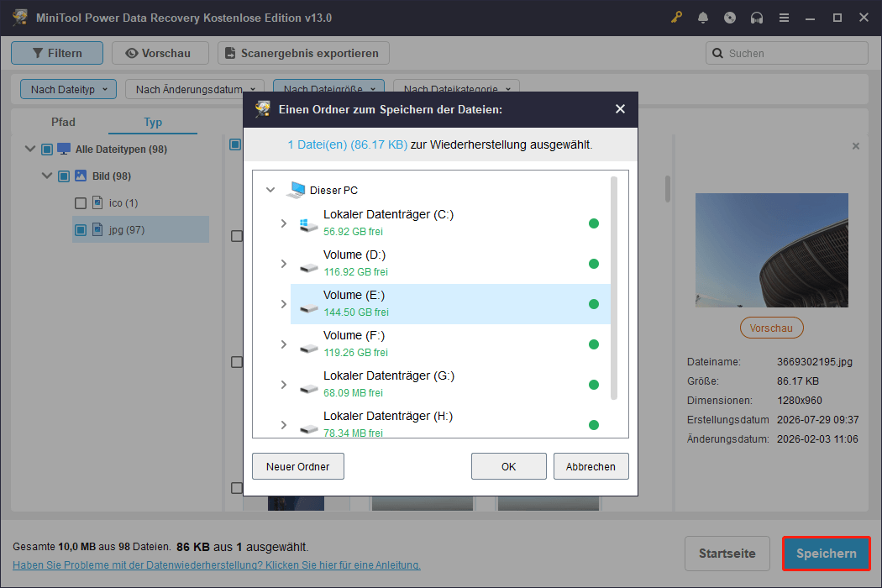Expand Lokaler Datenträger (H:)
The image size is (882, 588).
click(x=284, y=425)
